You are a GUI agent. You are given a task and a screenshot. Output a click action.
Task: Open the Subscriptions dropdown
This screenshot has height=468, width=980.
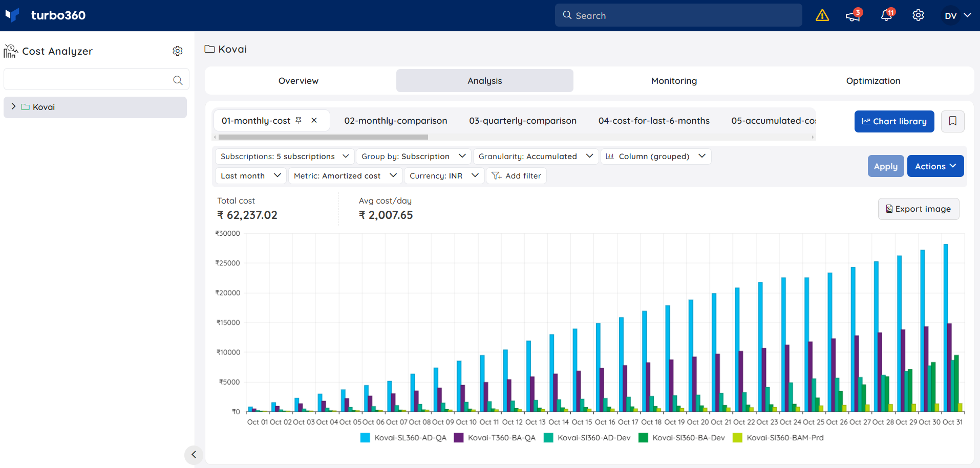[285, 156]
